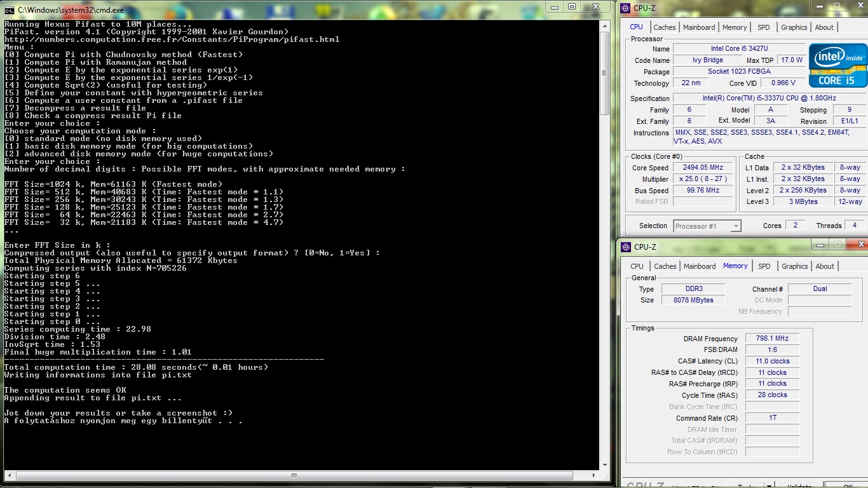Click the CPU-Z icon in the processor window title bar
The image size is (868, 488).
click(x=625, y=8)
